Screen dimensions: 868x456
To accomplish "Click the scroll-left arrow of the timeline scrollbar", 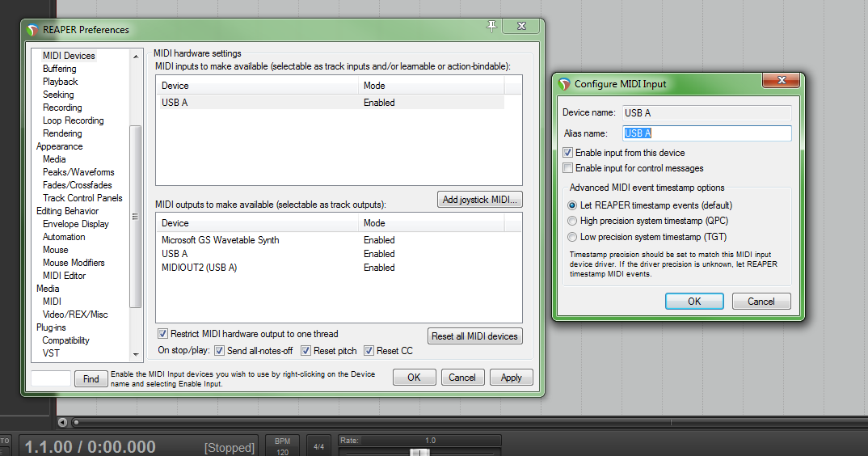I will (62, 422).
